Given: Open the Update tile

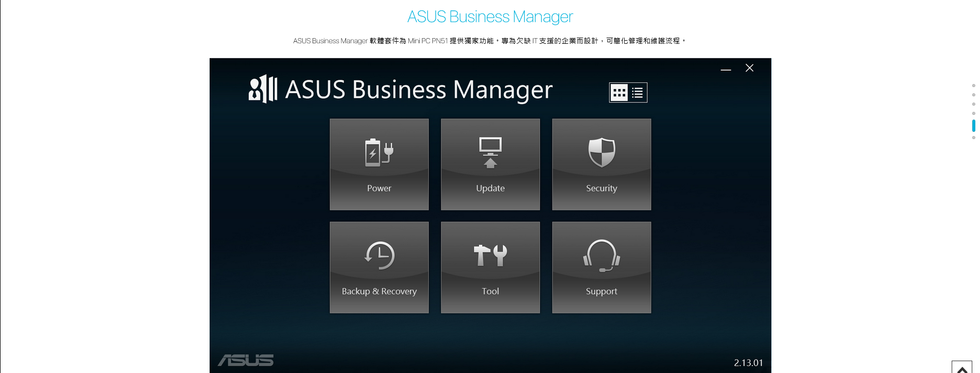Looking at the screenshot, I should (490, 164).
